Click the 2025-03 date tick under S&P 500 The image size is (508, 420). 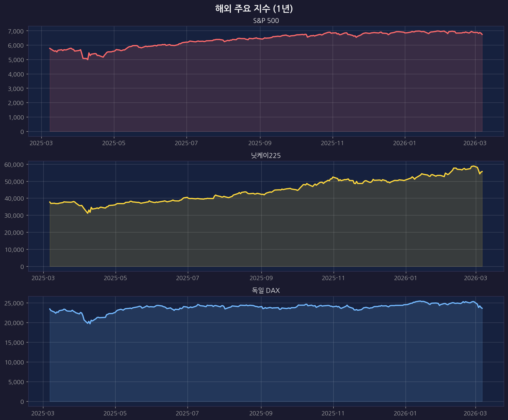pyautogui.click(x=41, y=143)
